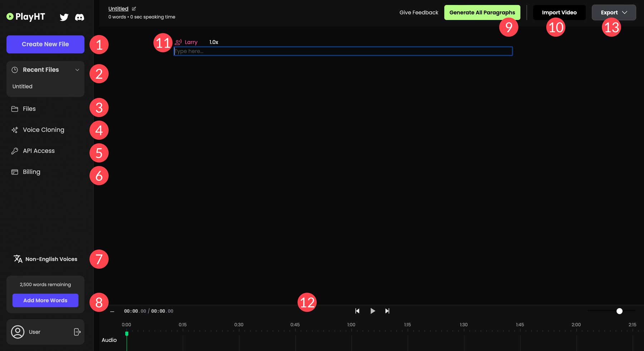Image resolution: width=644 pixels, height=351 pixels.
Task: Open the Voice Cloning section
Action: pyautogui.click(x=43, y=130)
